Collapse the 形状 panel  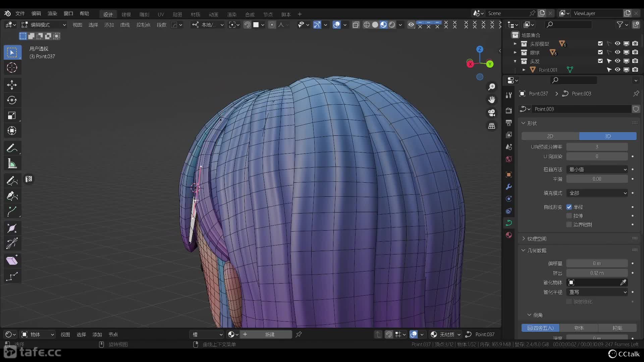point(523,123)
